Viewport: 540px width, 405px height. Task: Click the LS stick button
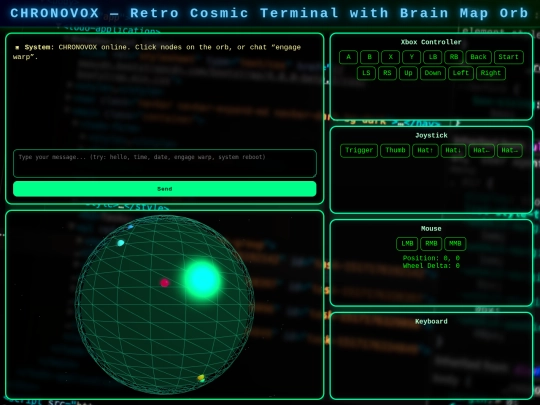[x=366, y=73]
